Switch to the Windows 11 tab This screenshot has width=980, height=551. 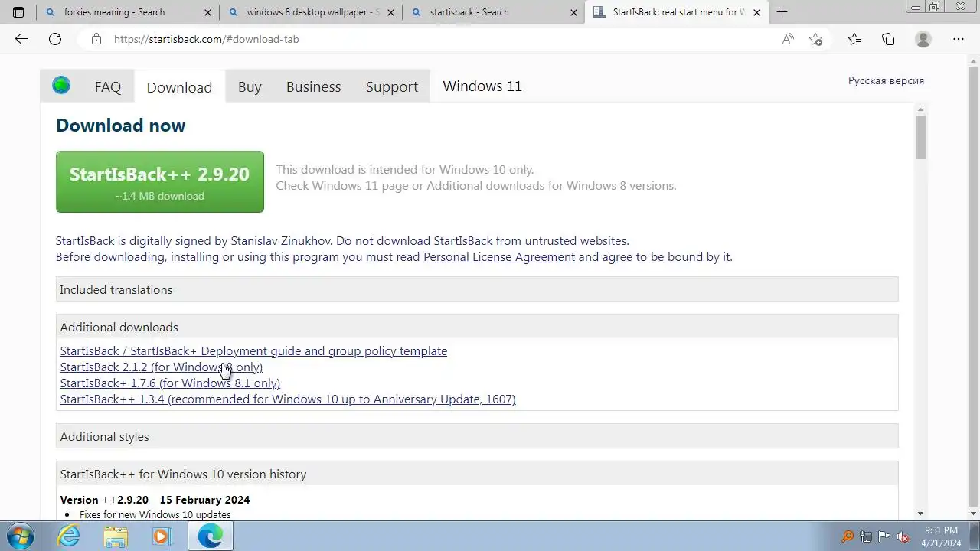[x=482, y=86]
